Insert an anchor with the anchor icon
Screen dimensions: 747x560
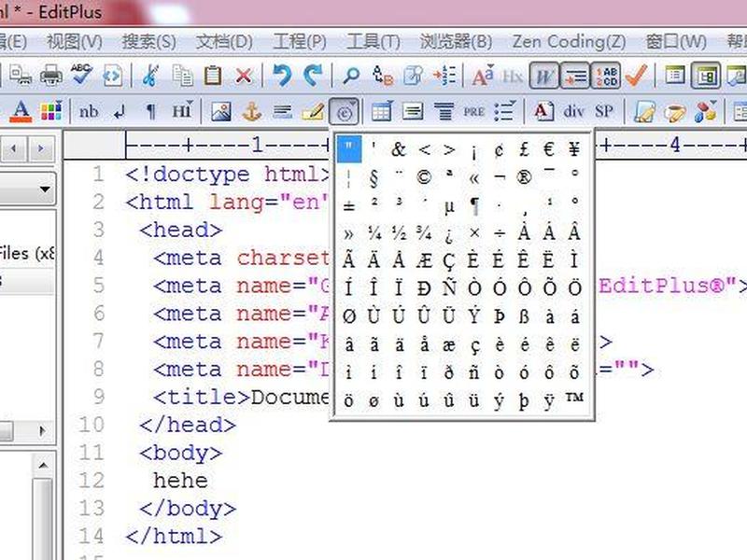pyautogui.click(x=251, y=112)
